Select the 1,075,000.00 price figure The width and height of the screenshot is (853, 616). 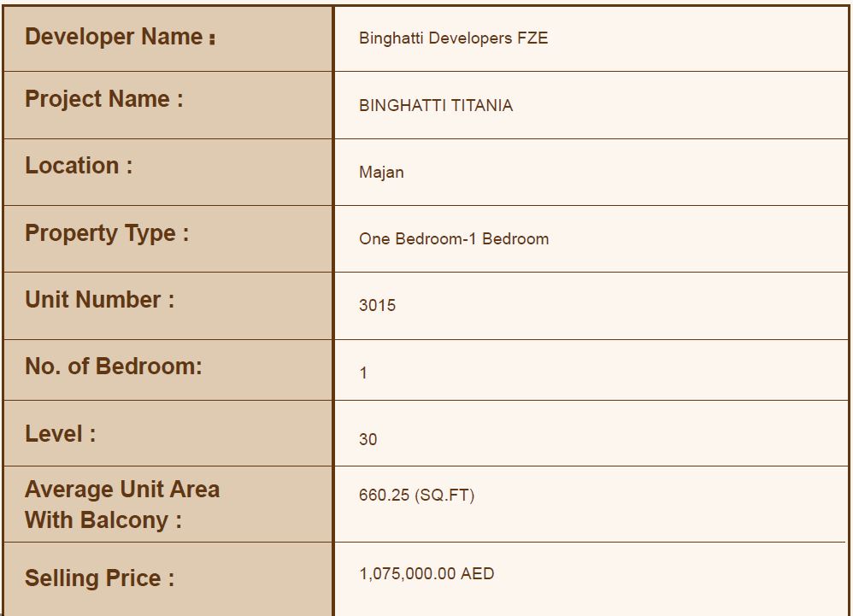point(408,574)
